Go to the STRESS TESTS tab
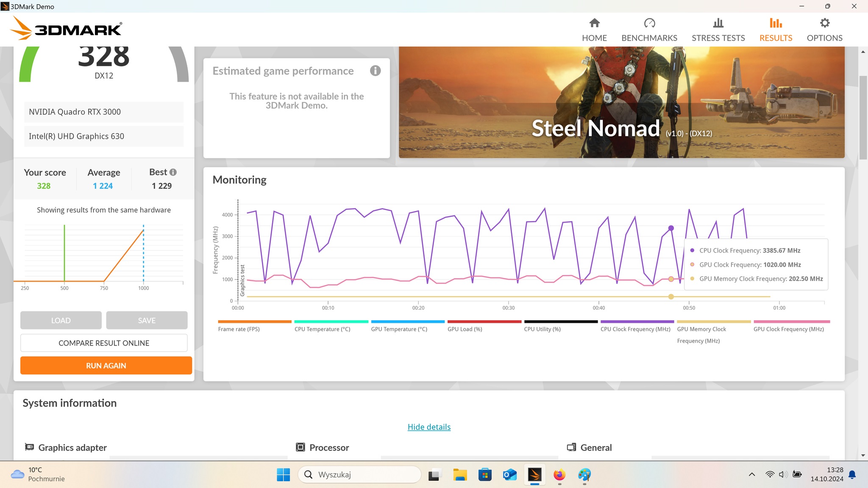868x488 pixels. tap(718, 30)
